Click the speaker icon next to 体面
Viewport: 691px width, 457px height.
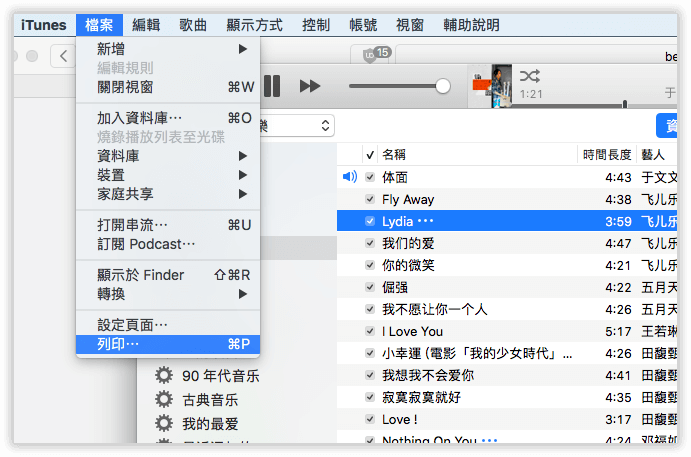[x=350, y=177]
